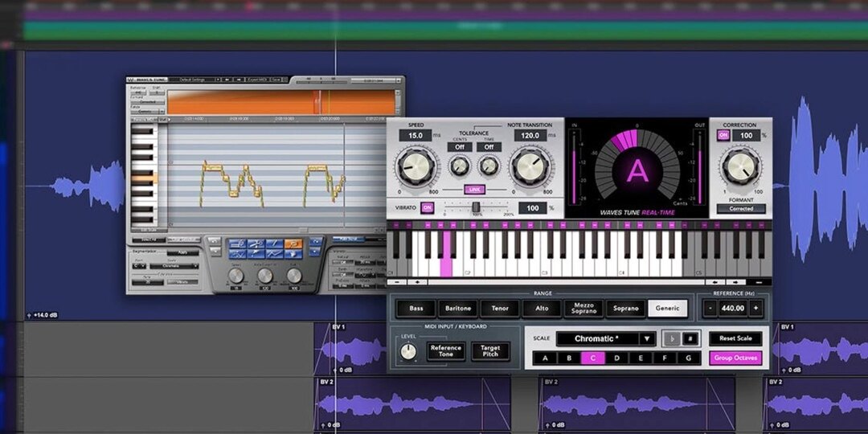868x434 pixels.
Task: Toggle the Group Octaves button
Action: tap(735, 358)
